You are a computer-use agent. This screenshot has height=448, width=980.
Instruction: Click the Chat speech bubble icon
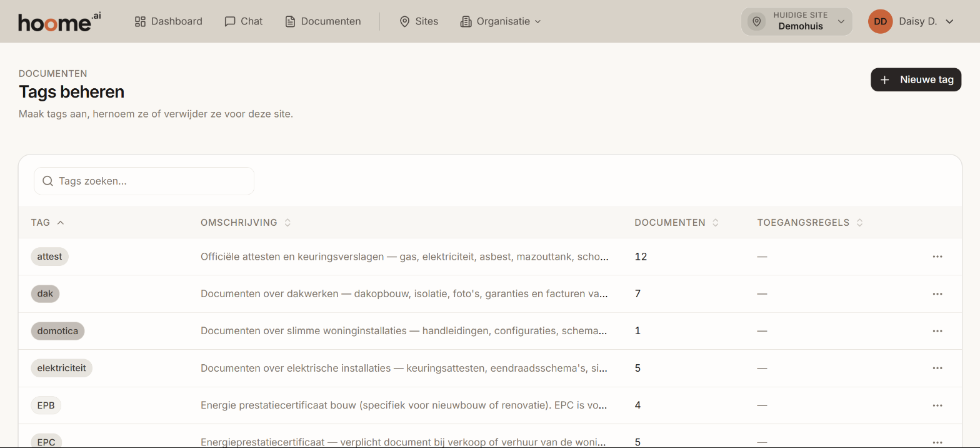coord(230,21)
